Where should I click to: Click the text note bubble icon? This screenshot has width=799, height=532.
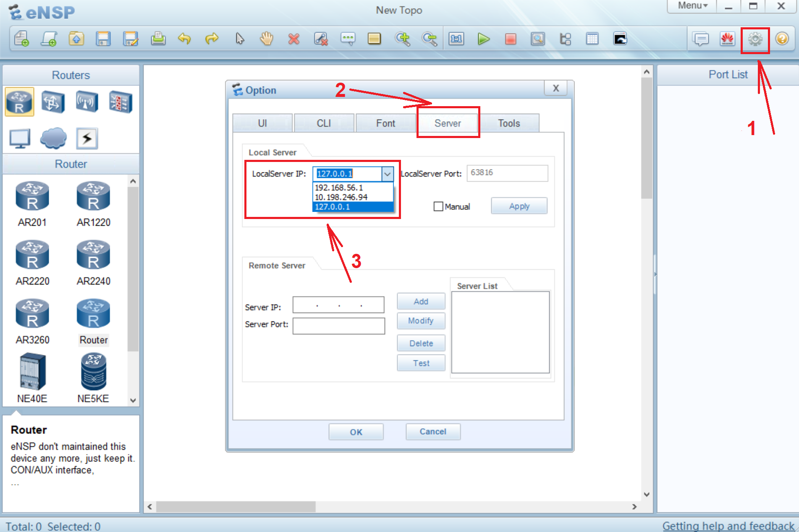348,39
